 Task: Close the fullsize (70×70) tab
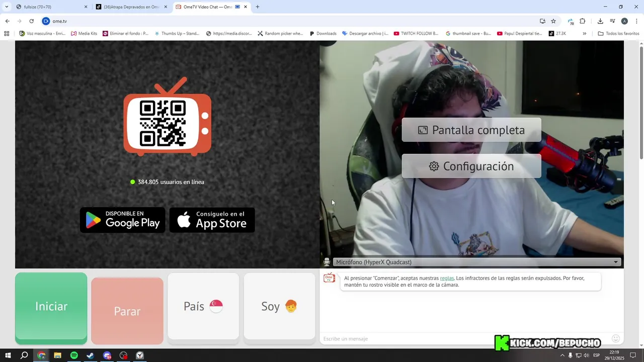pyautogui.click(x=86, y=7)
